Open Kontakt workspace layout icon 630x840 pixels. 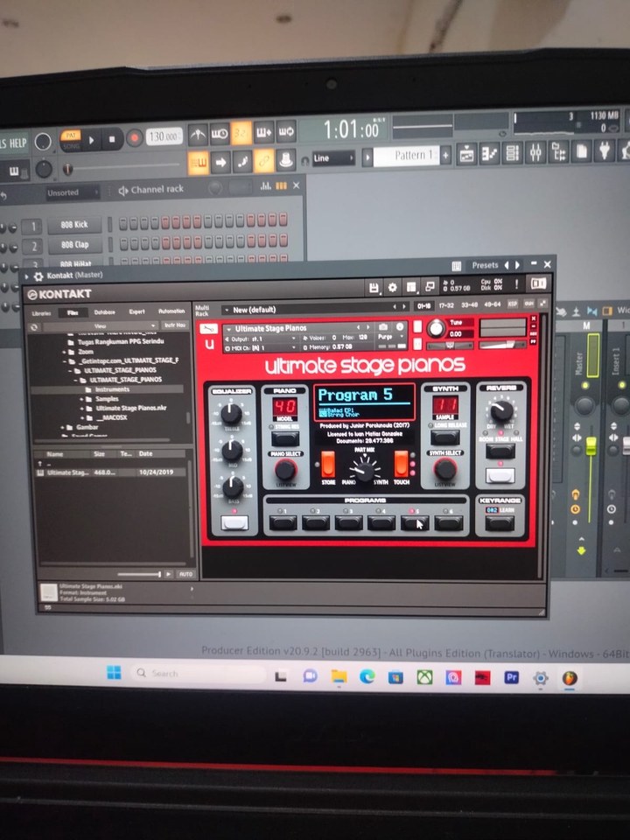coord(411,287)
